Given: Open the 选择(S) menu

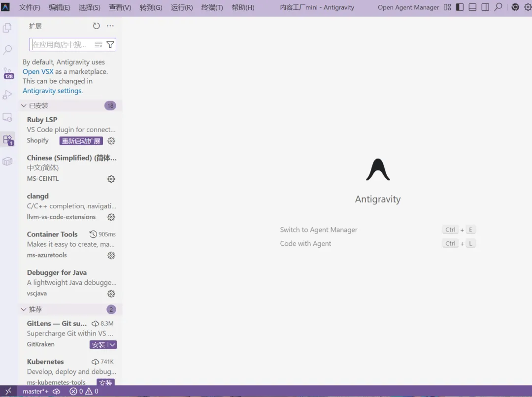Looking at the screenshot, I should click(89, 7).
